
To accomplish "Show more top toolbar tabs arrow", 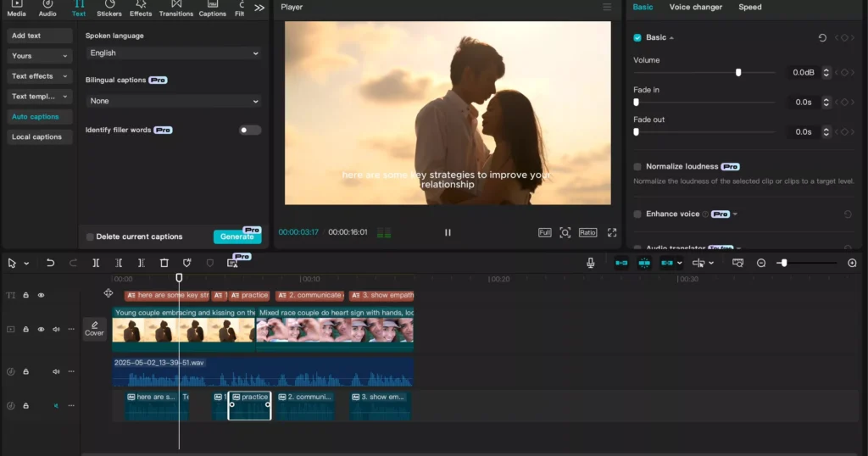I will point(259,8).
